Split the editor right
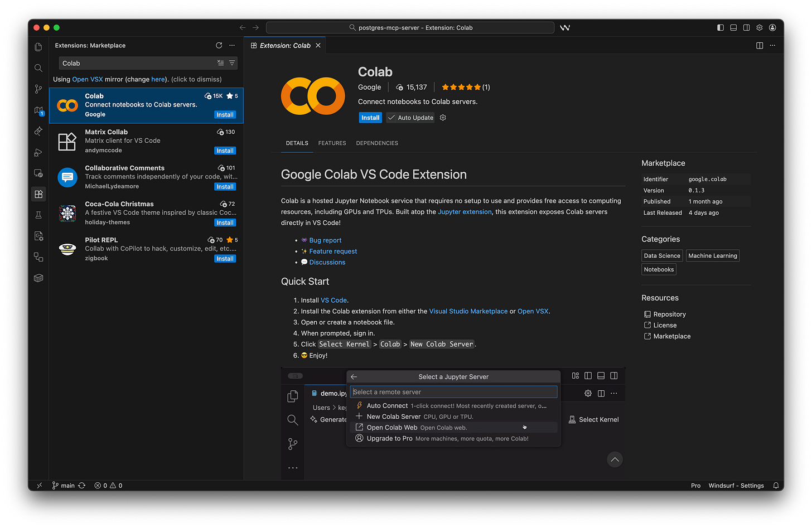The image size is (812, 528). coord(760,46)
